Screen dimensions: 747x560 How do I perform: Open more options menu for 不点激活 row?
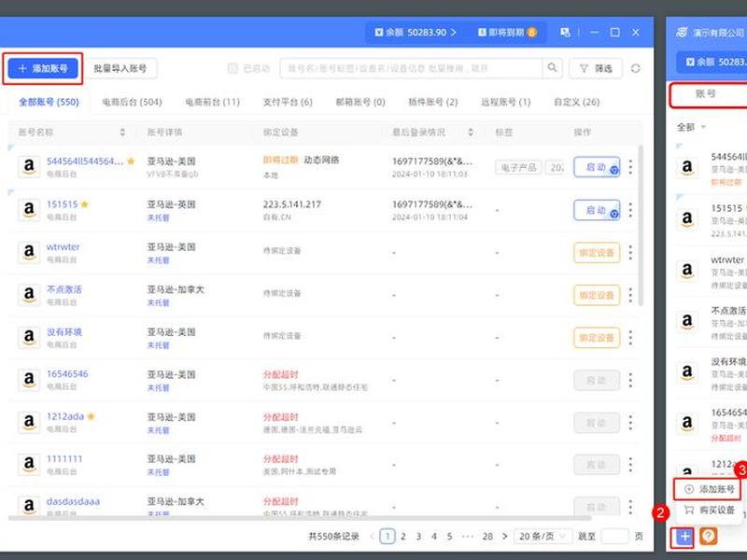(x=631, y=295)
